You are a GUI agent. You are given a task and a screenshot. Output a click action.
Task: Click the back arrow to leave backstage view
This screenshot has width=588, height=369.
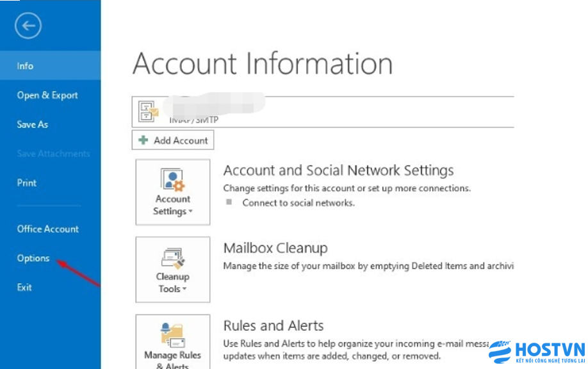[x=28, y=26]
